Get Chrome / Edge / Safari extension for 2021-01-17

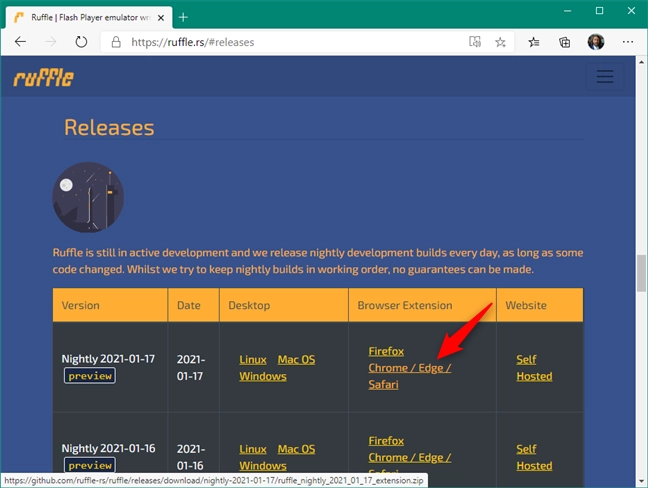coord(410,376)
